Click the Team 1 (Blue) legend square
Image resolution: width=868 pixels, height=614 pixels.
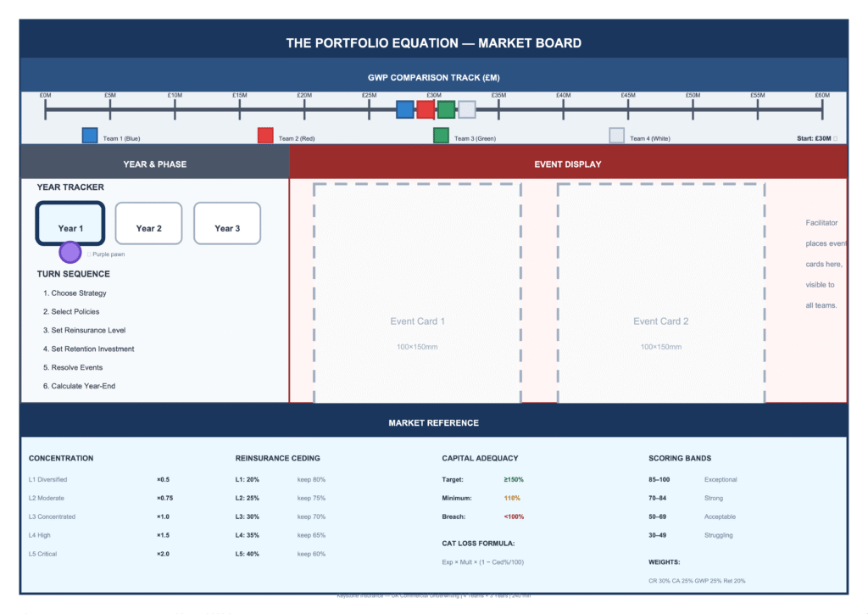tap(90, 136)
